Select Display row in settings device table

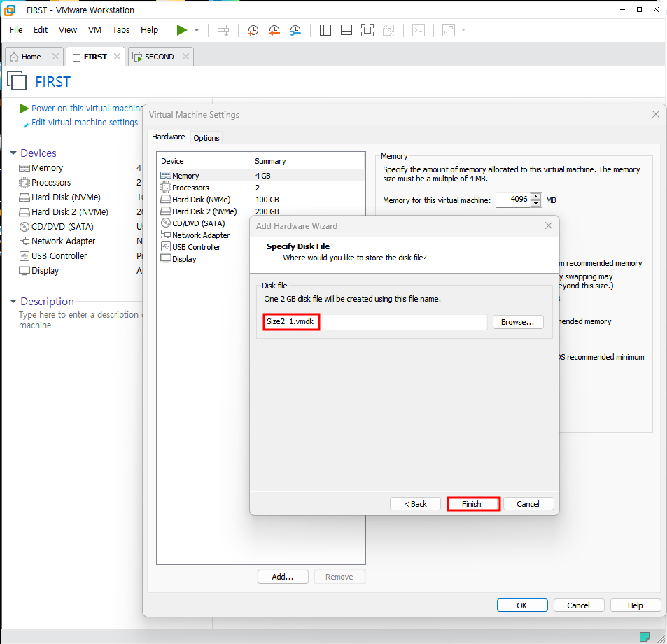click(204, 259)
